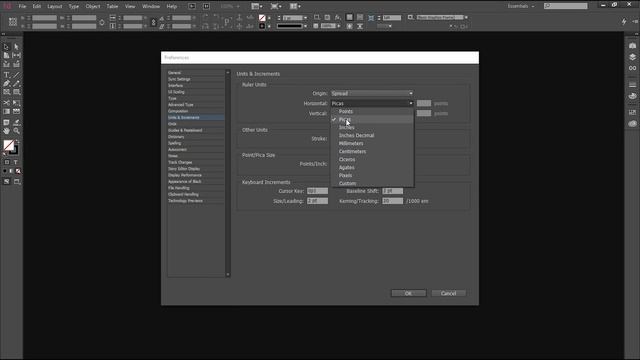
Task: Select the Selection tool
Action: coord(7,47)
